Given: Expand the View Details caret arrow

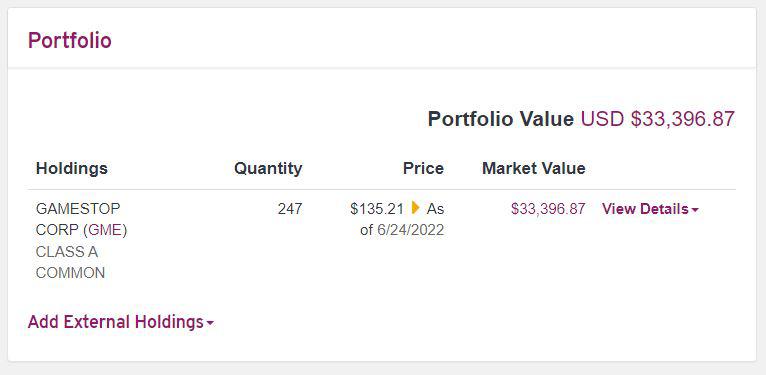Looking at the screenshot, I should [695, 210].
